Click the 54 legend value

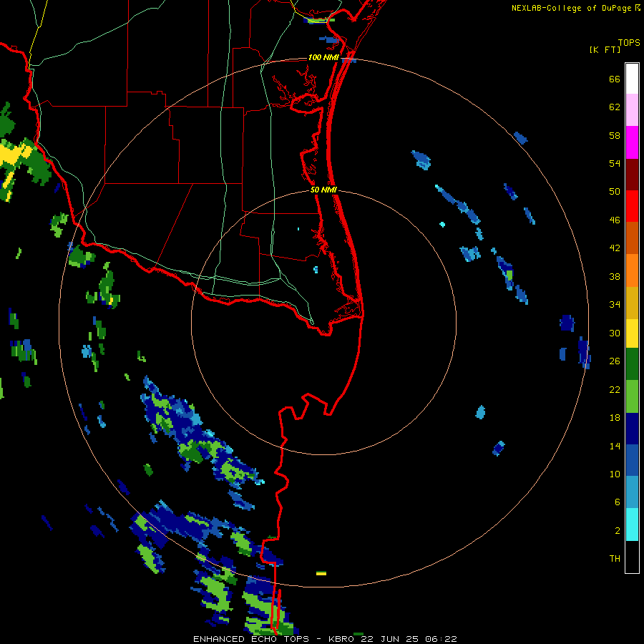pyautogui.click(x=615, y=163)
